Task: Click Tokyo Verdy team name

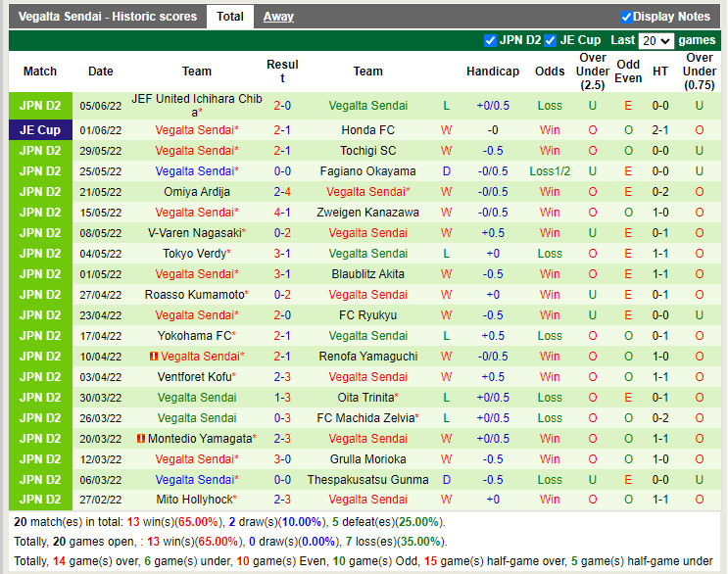Action: pos(195,254)
